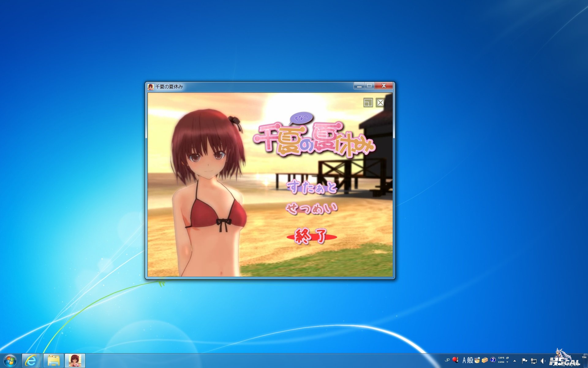Open Windows Explorer folder icon in taskbar
588x368 pixels.
tap(54, 361)
